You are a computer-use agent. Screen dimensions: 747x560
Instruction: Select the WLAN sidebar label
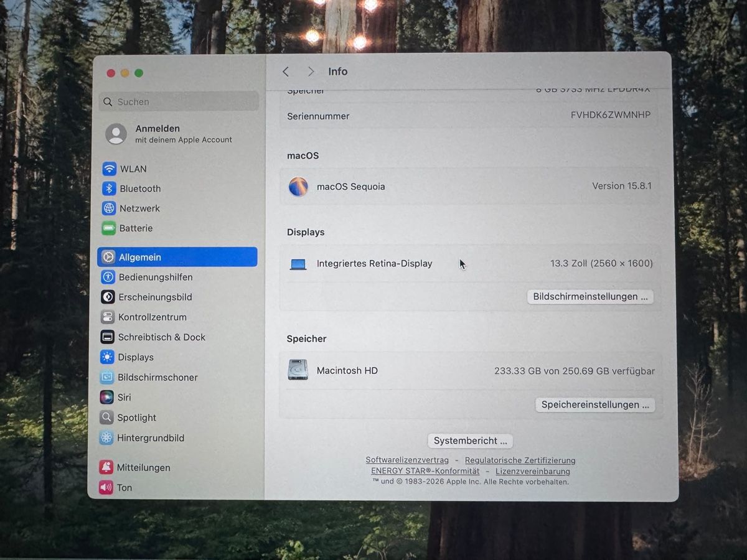click(133, 169)
